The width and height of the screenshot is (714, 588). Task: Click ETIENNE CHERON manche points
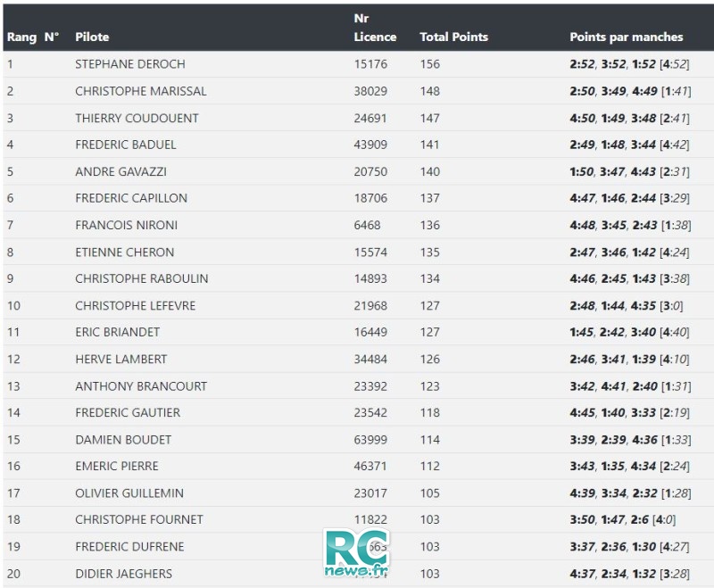tap(629, 253)
